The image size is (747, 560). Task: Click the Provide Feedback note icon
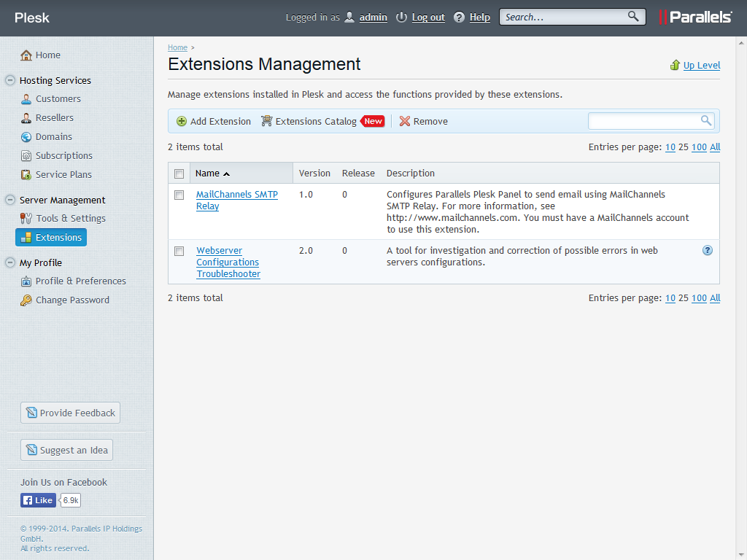pyautogui.click(x=31, y=413)
